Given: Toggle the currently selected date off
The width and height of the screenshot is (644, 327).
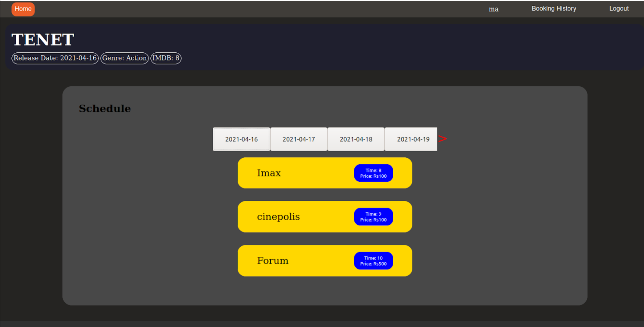Looking at the screenshot, I should (241, 139).
